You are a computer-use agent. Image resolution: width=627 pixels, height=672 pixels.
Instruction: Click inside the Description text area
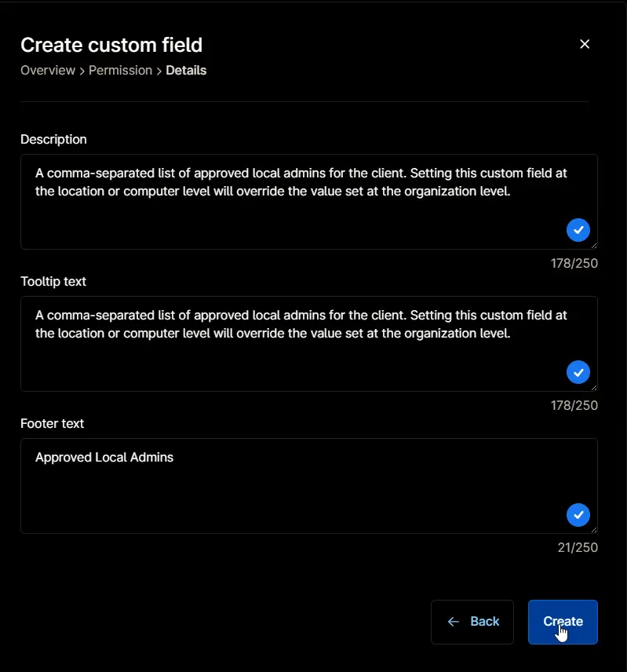pos(308,202)
